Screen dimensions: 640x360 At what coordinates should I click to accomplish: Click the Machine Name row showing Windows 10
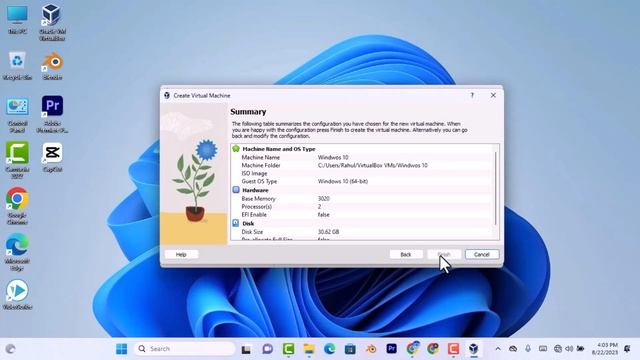[x=363, y=157]
